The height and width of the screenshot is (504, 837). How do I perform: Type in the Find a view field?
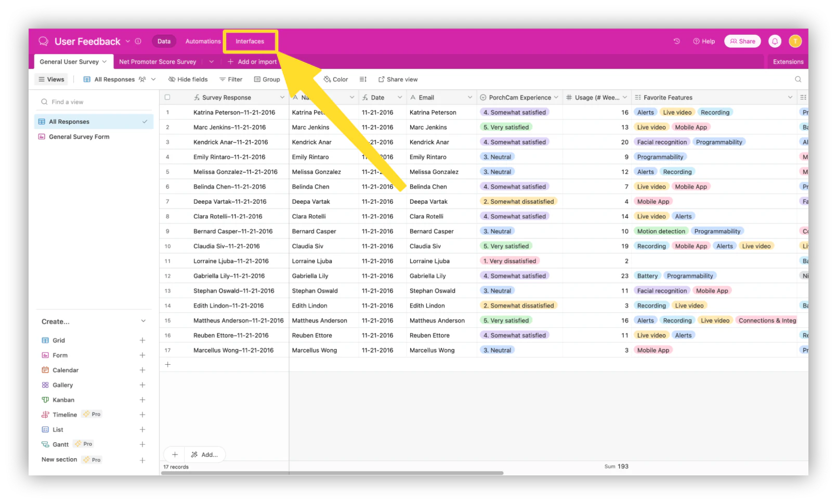tap(94, 102)
